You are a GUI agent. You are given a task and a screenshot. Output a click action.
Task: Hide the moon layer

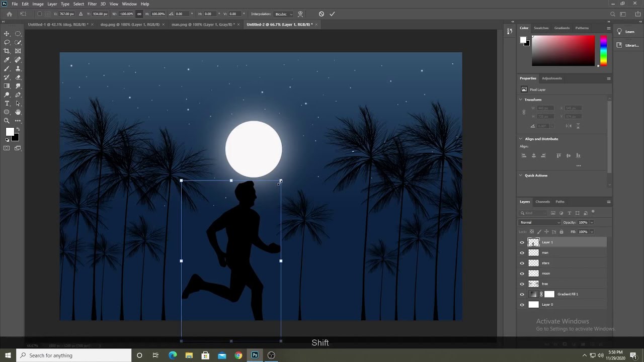pos(522,274)
